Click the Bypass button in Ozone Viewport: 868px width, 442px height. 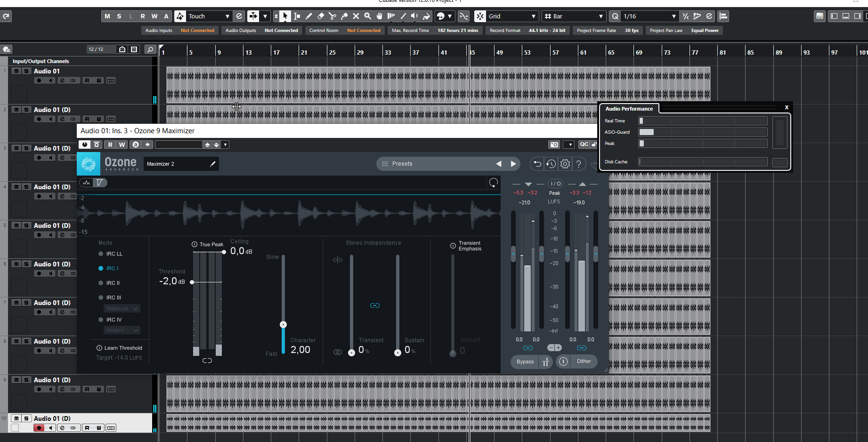tap(525, 362)
